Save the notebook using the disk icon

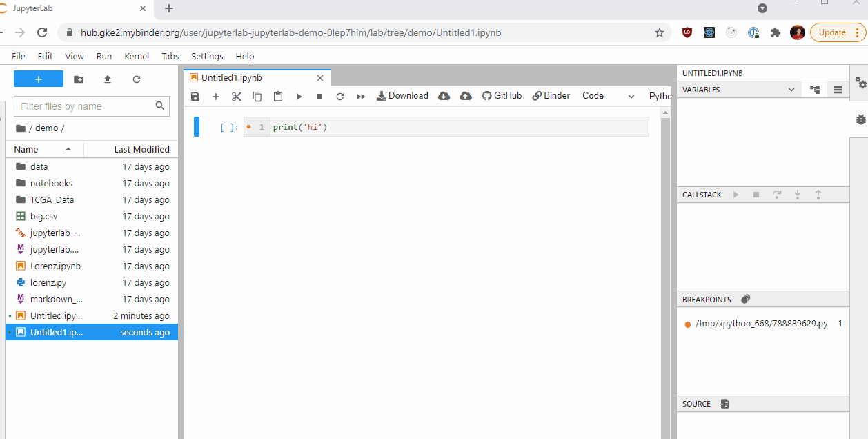195,96
